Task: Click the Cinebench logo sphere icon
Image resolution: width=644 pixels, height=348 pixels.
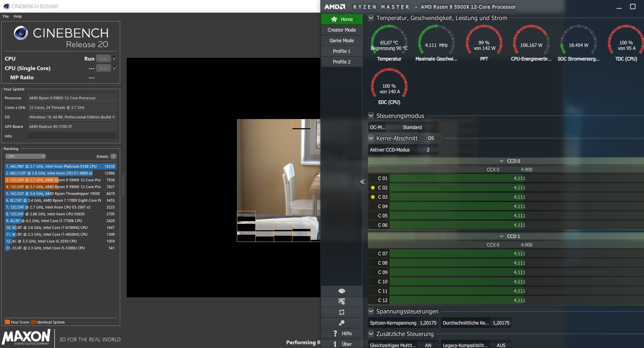Action: pyautogui.click(x=21, y=33)
